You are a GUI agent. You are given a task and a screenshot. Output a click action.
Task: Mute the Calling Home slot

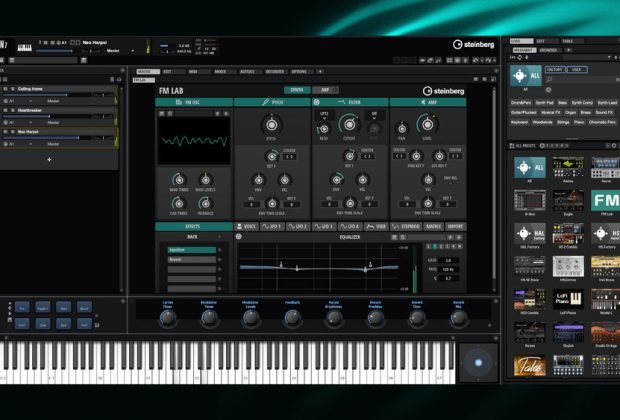pyautogui.click(x=6, y=89)
